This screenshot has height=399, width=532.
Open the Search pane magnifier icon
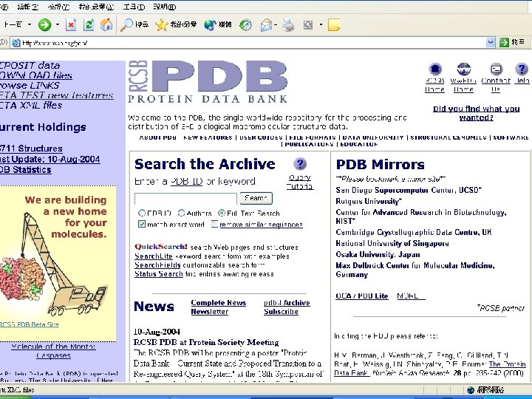click(x=127, y=25)
